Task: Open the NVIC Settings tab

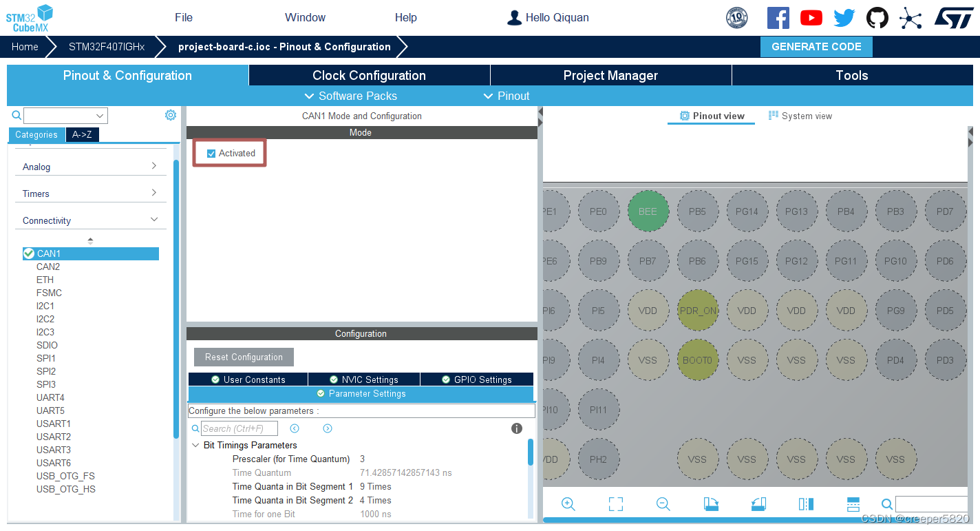Action: click(x=363, y=379)
